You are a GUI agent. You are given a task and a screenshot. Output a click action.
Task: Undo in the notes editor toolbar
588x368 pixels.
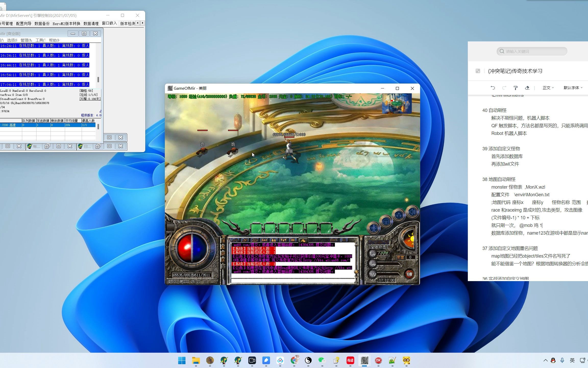click(x=493, y=88)
